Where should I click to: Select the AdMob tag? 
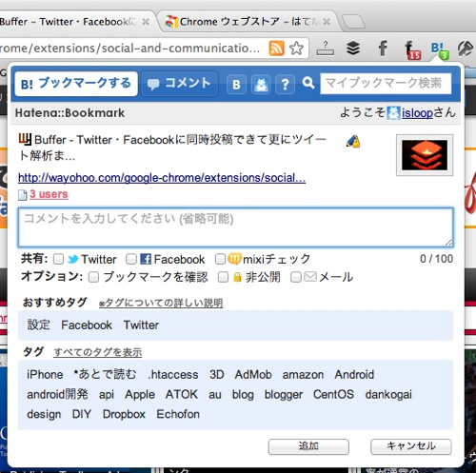pyautogui.click(x=253, y=375)
